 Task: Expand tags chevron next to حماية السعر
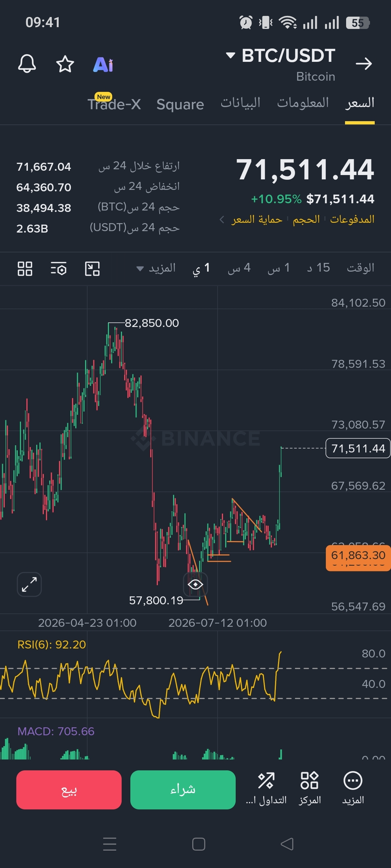click(x=222, y=220)
